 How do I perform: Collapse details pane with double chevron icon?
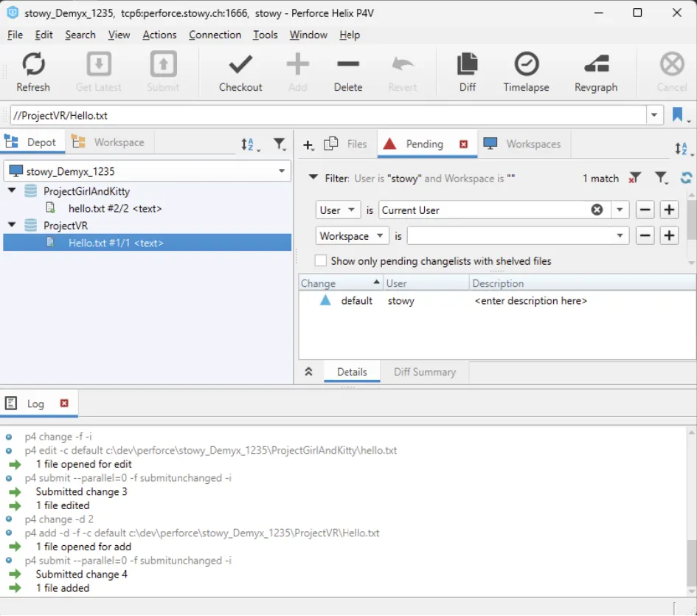[x=308, y=372]
